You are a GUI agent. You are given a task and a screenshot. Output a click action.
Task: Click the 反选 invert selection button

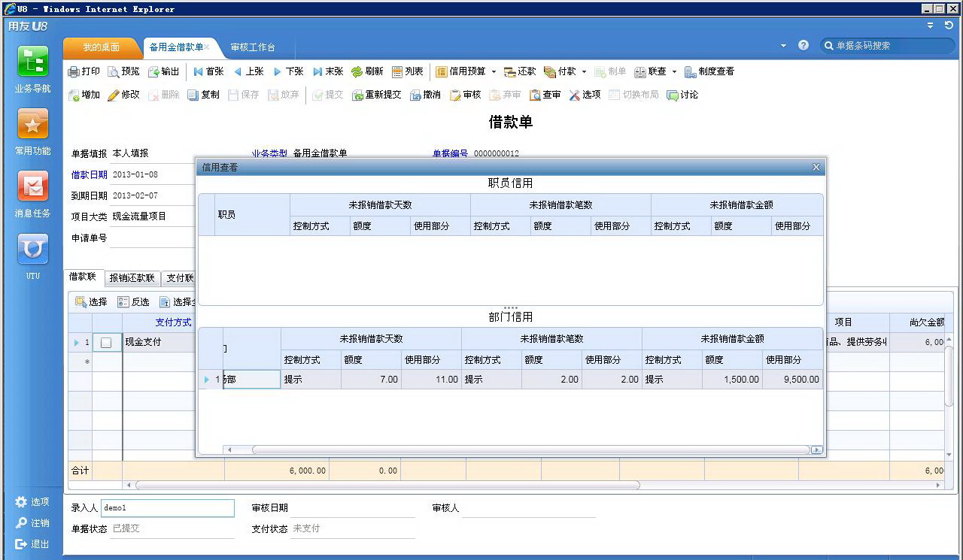(133, 301)
